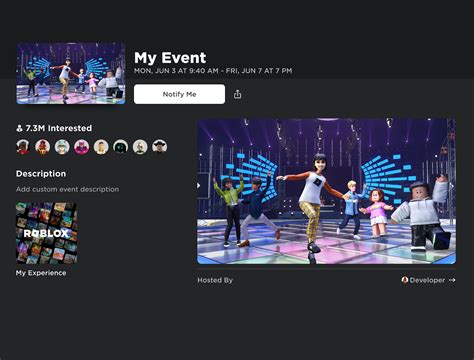Click the Notify Me button

pyautogui.click(x=179, y=94)
